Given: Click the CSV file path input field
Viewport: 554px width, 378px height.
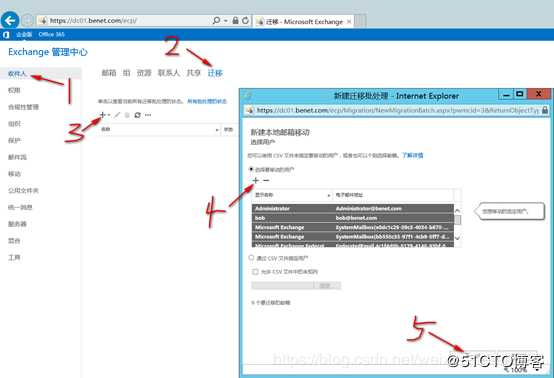Looking at the screenshot, I should [x=283, y=285].
